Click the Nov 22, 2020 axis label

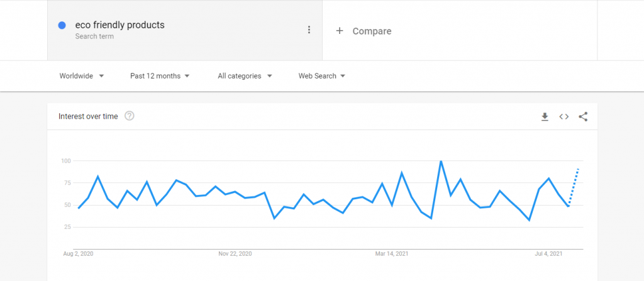(x=235, y=254)
